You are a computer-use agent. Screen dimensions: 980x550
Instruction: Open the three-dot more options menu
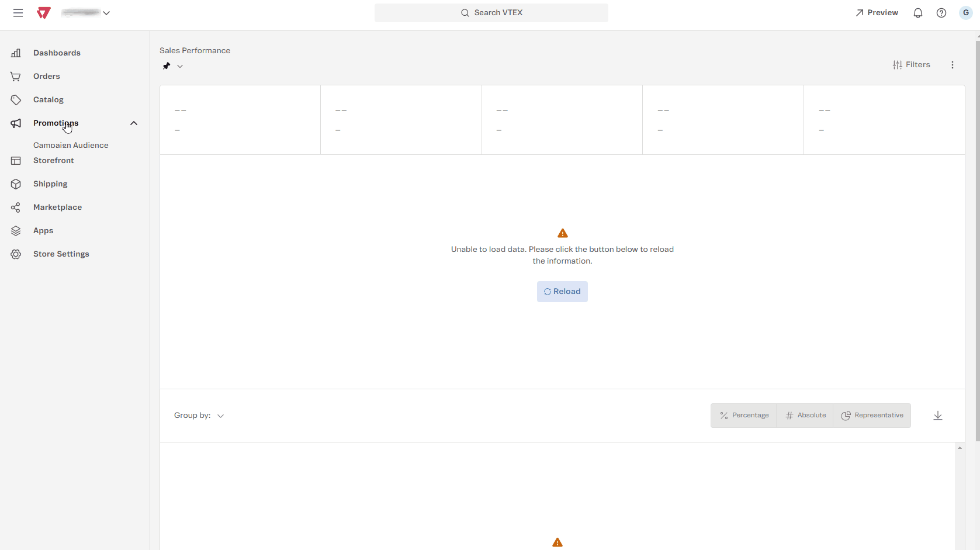952,65
